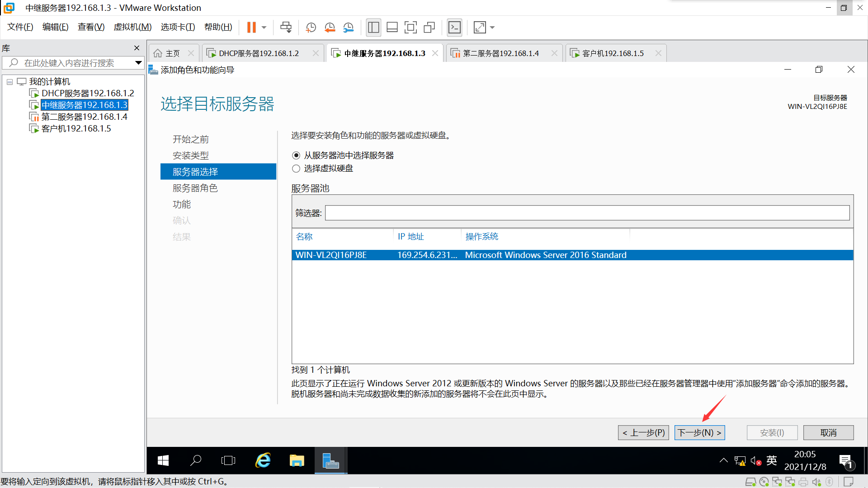
Task: Select server from server pool radio
Action: pyautogui.click(x=296, y=155)
